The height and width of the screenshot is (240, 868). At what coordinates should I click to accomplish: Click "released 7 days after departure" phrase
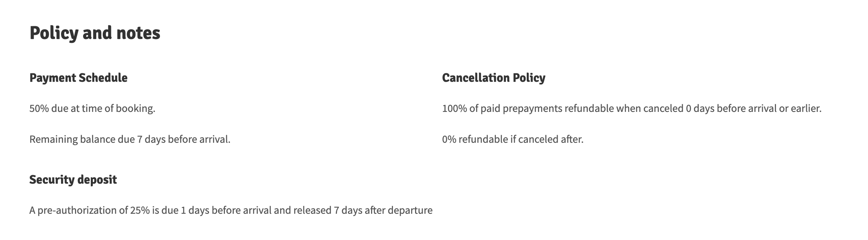[363, 210]
